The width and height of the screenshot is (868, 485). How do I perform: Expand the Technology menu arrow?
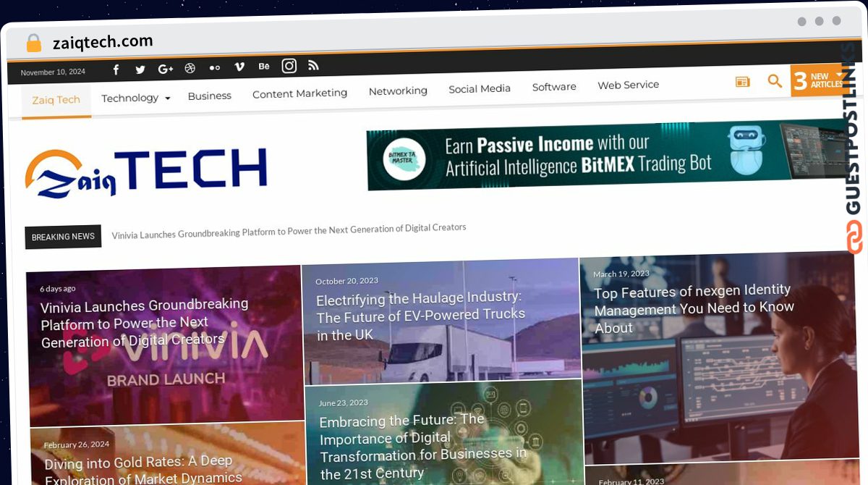(168, 98)
